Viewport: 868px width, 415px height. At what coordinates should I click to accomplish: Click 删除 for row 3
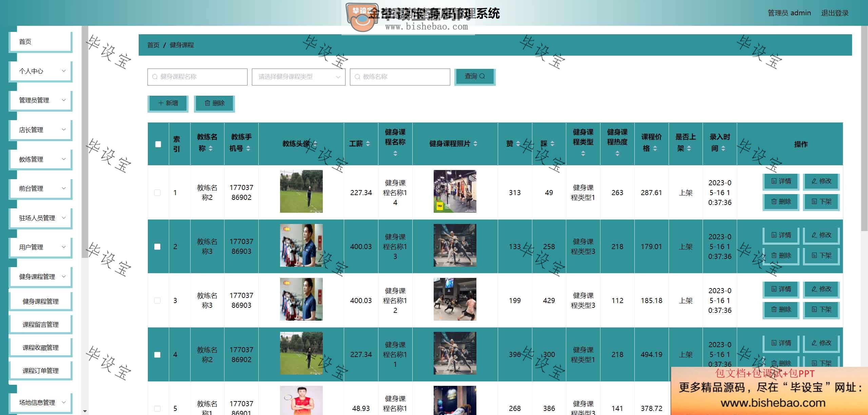(781, 310)
